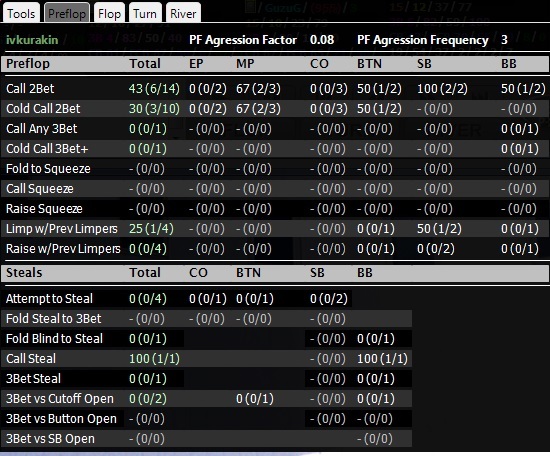Click the PF Agression Frequency label
Screen dimensions: 550x456
(x=423, y=40)
